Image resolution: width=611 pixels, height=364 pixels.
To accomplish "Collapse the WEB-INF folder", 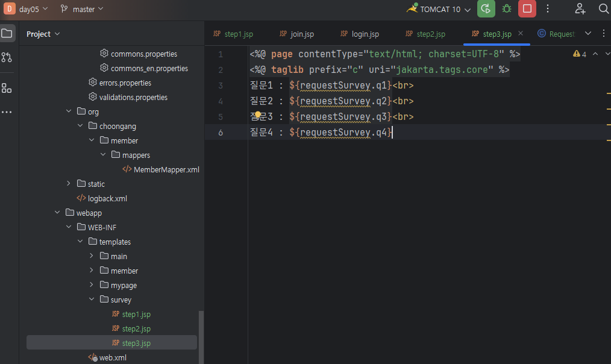I will (69, 227).
